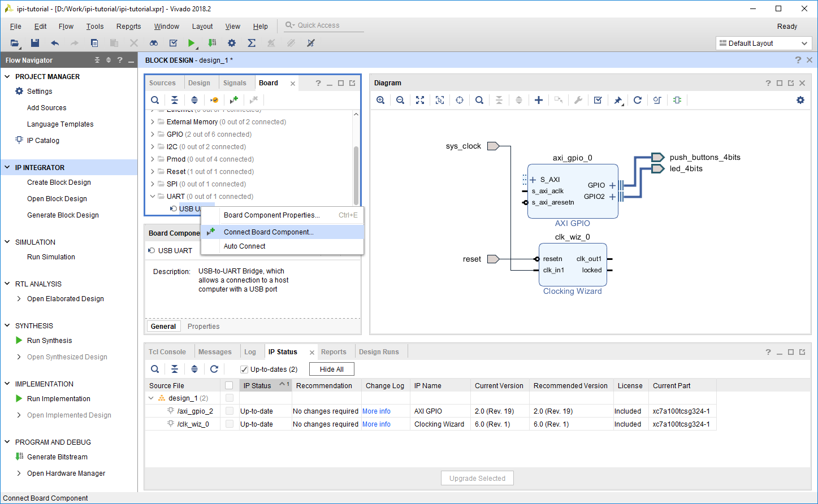Collapse the design_1 row in IP Status
The height and width of the screenshot is (504, 818).
pos(151,398)
